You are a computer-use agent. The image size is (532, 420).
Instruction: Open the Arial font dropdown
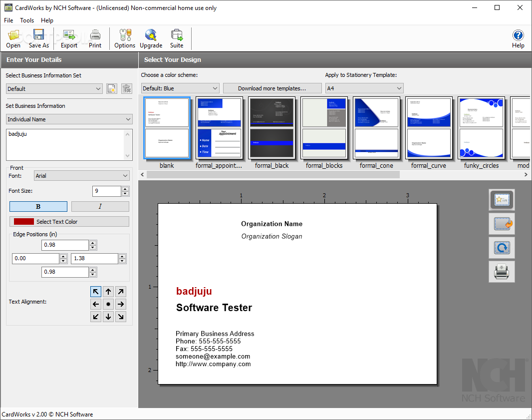(x=82, y=176)
